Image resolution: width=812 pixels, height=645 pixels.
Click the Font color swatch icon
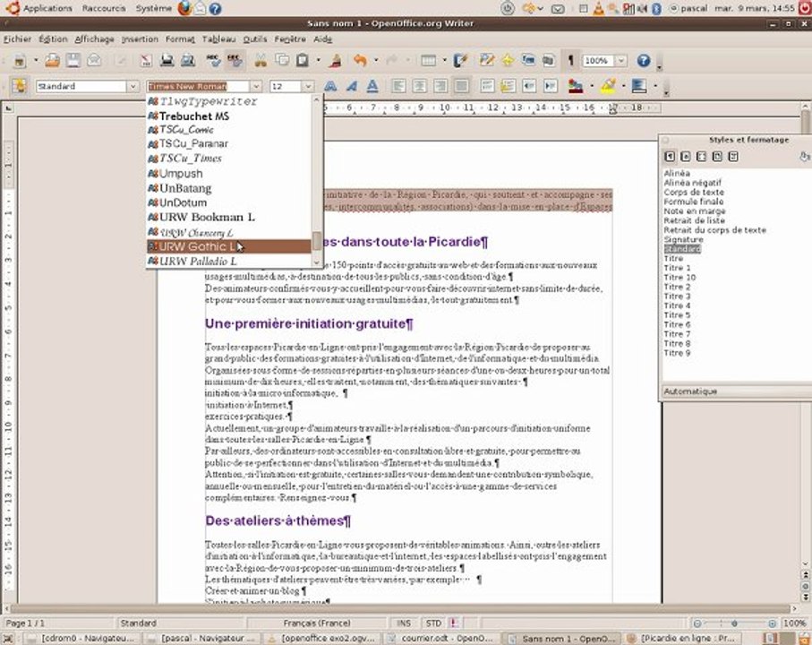click(x=576, y=86)
